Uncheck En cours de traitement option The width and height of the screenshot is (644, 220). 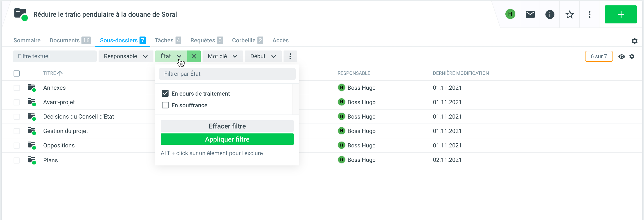(x=165, y=94)
